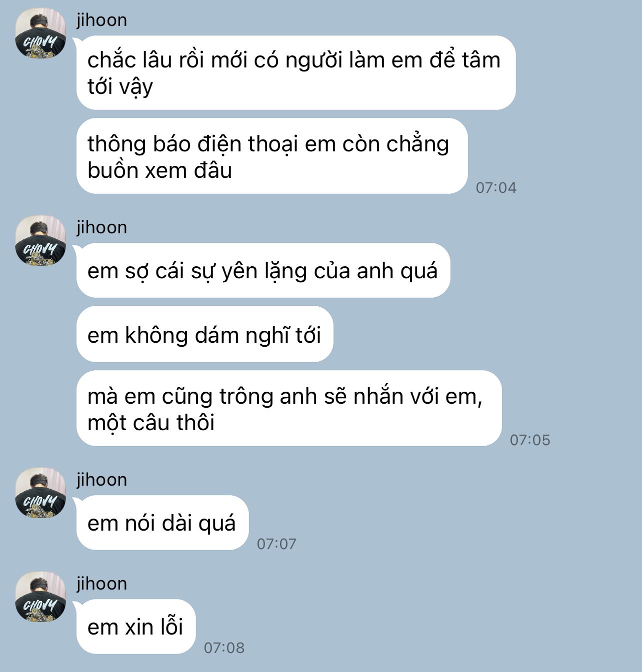Screen dimensions: 642x672
Task: Select the bubble 'em nói dài quá'
Action: (x=162, y=523)
